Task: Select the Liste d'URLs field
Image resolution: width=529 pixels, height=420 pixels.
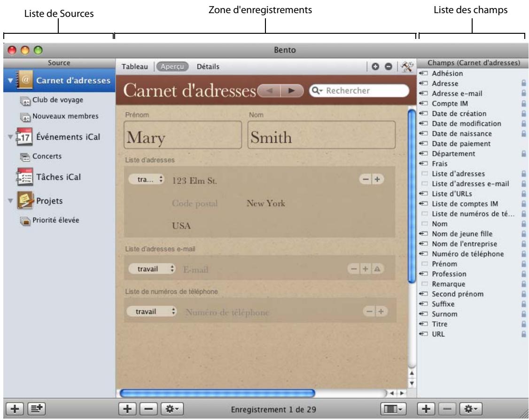Action: (452, 194)
